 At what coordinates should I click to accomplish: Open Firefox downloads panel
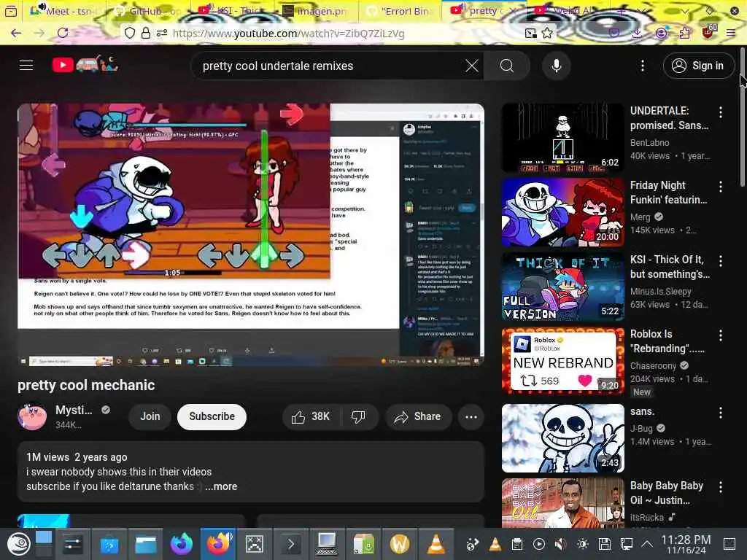click(x=637, y=33)
